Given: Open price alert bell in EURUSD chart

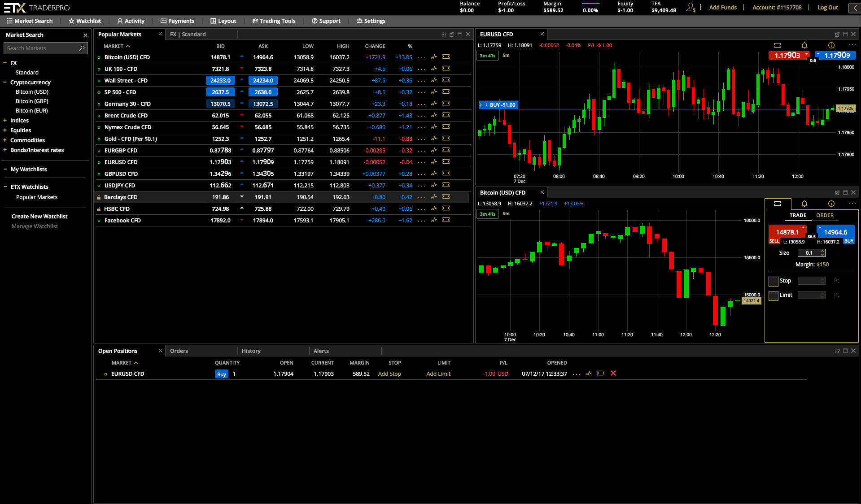Looking at the screenshot, I should pyautogui.click(x=804, y=45).
